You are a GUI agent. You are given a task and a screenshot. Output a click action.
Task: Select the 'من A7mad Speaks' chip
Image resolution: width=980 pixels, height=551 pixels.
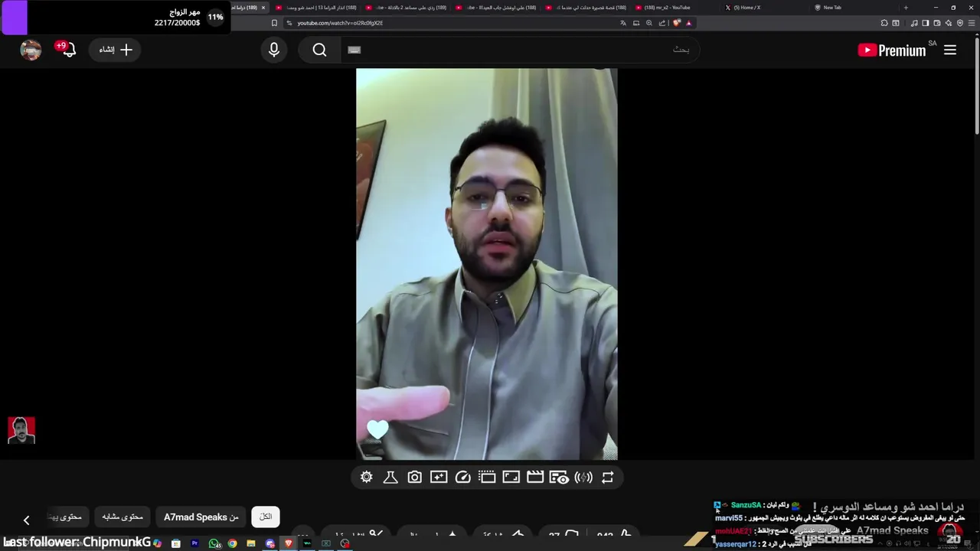click(x=201, y=517)
